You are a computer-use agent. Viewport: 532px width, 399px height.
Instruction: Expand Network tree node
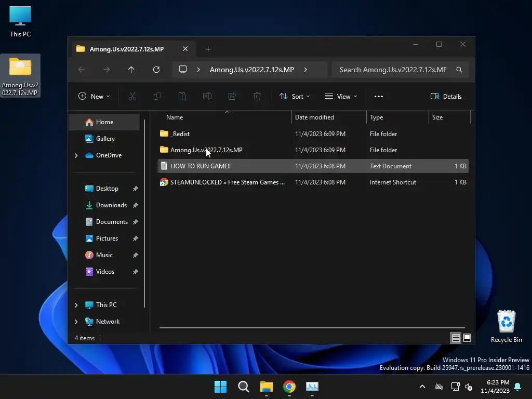point(76,322)
